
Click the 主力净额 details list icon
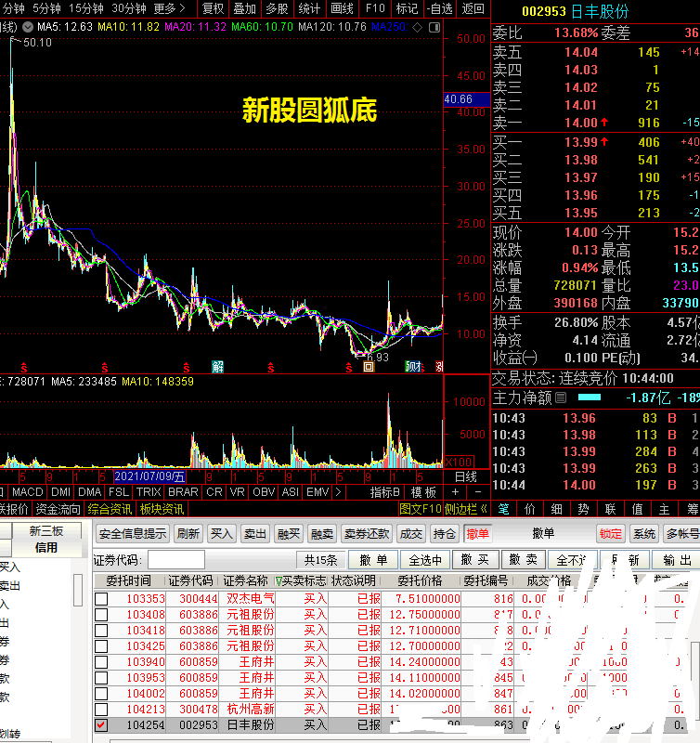[561, 398]
